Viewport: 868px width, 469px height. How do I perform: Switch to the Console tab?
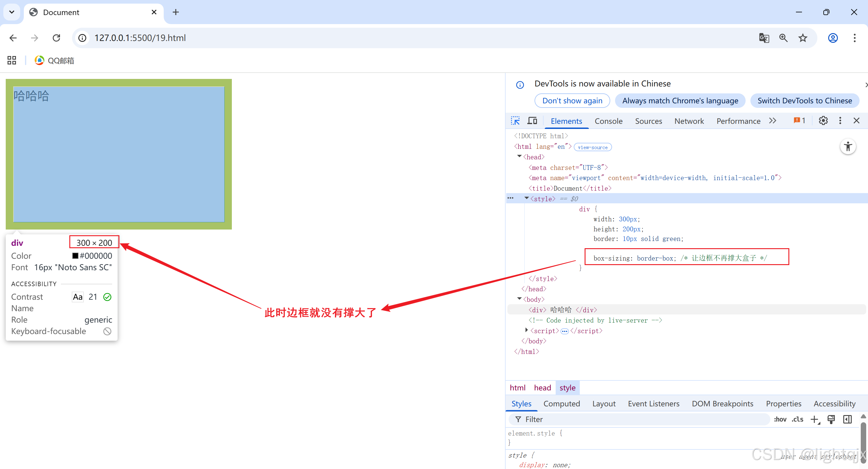(608, 121)
